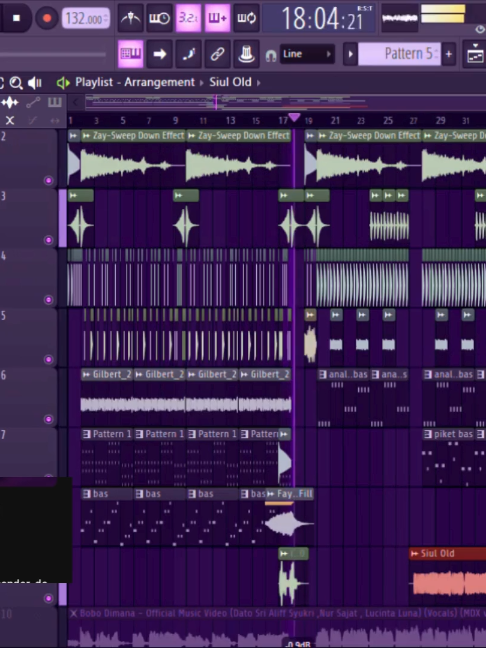Click Playlist - Arrangement breadcrumb
This screenshot has width=486, height=648.
[135, 82]
